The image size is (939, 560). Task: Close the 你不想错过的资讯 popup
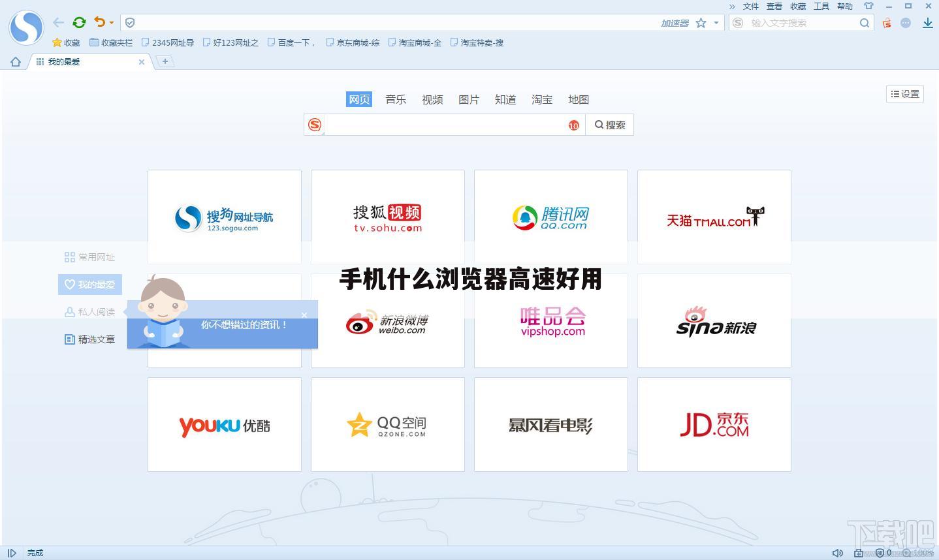coord(304,315)
